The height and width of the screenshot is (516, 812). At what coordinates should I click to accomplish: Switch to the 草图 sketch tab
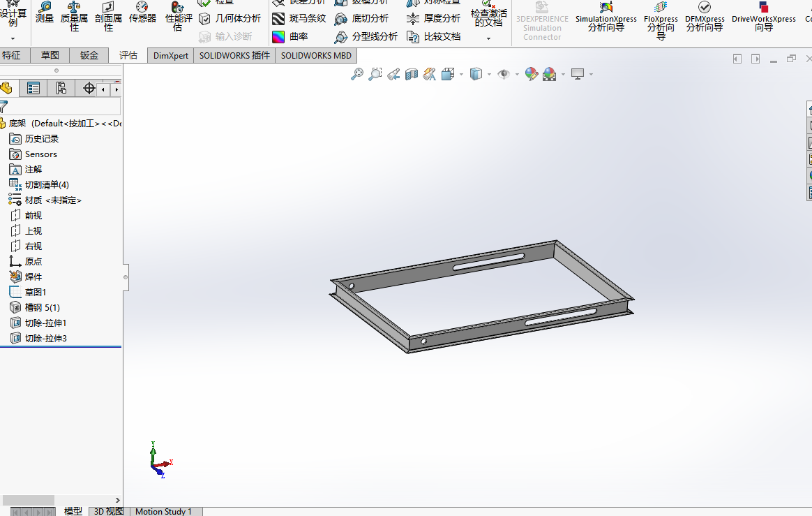50,55
